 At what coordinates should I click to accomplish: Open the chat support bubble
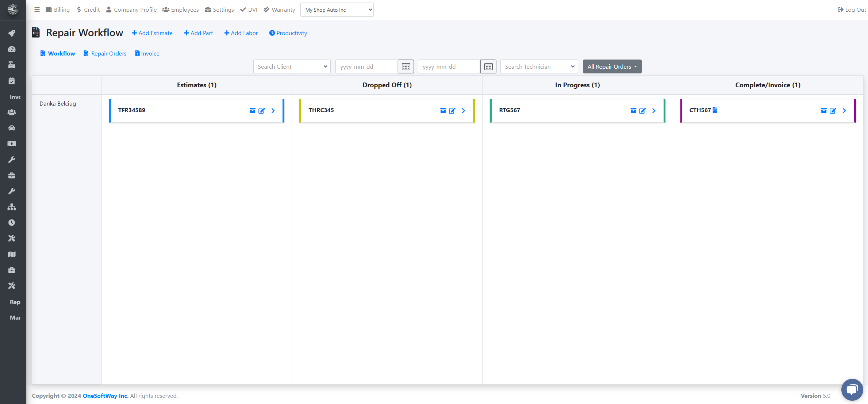pos(852,389)
